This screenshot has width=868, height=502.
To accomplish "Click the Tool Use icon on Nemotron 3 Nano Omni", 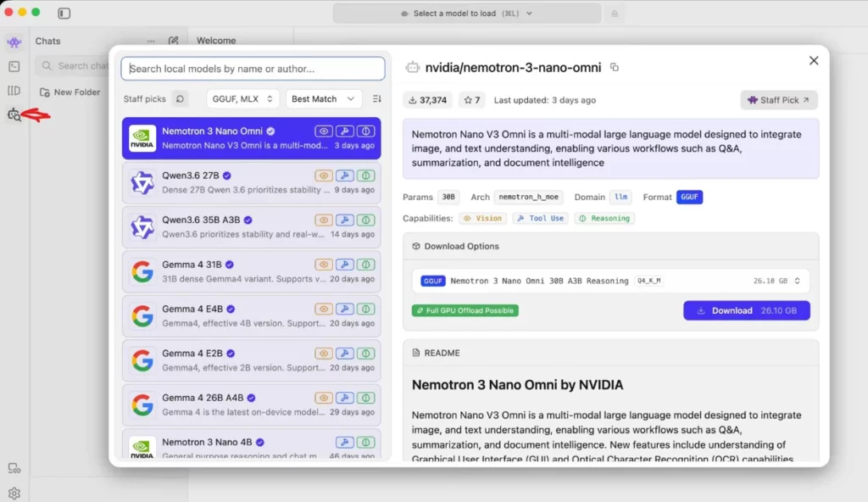I will pyautogui.click(x=344, y=131).
